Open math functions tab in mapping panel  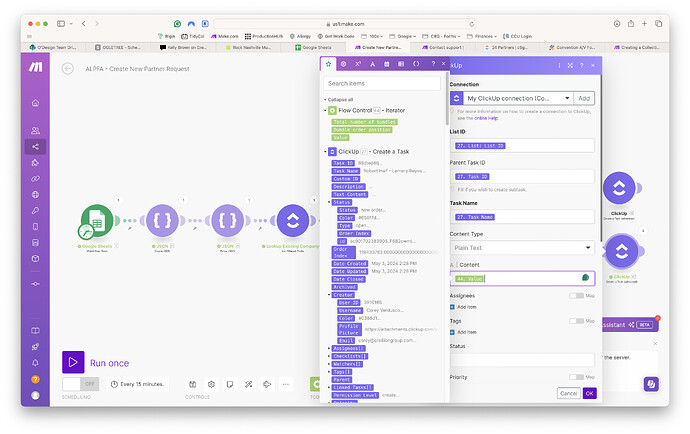(x=358, y=64)
